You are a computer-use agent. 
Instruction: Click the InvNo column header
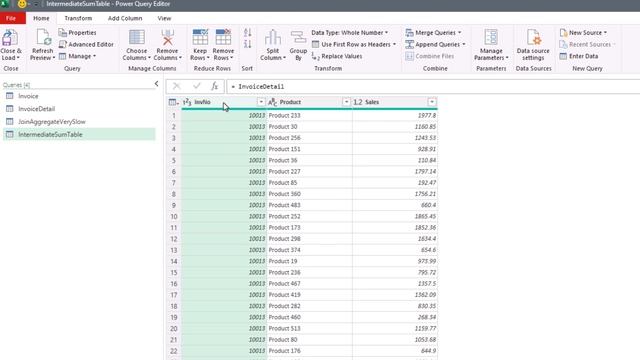(x=224, y=102)
